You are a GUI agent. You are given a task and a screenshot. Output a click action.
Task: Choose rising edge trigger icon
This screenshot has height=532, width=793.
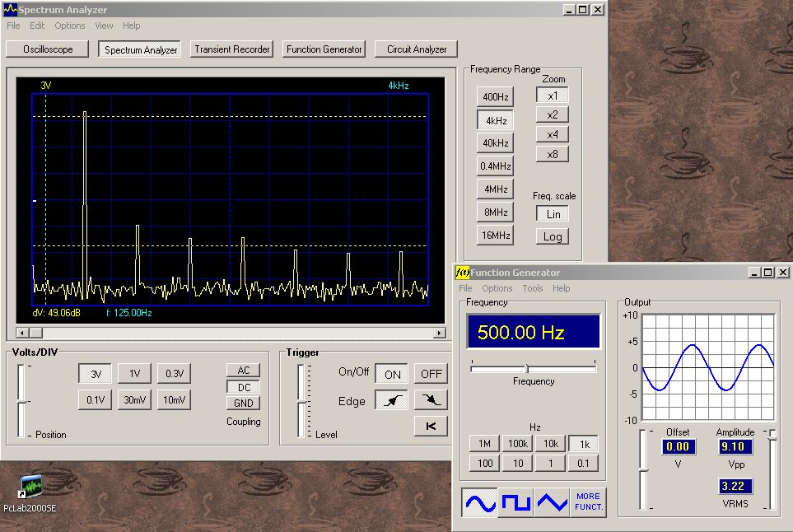coord(391,400)
